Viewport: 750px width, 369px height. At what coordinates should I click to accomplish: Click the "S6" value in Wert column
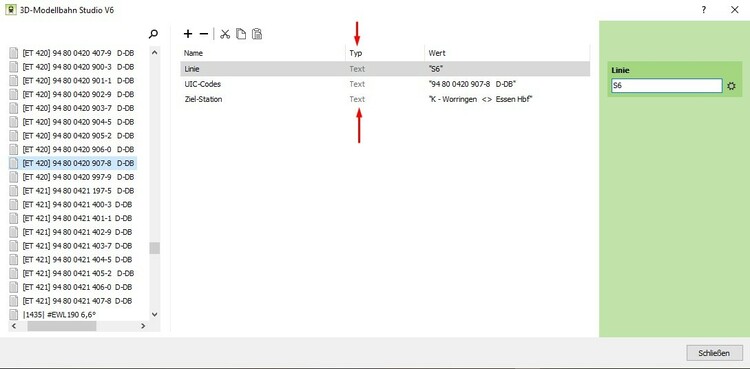pos(436,69)
